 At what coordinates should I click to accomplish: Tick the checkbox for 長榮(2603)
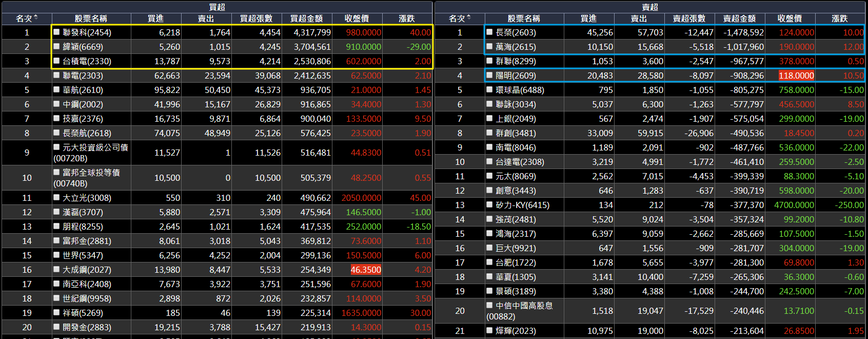point(490,32)
